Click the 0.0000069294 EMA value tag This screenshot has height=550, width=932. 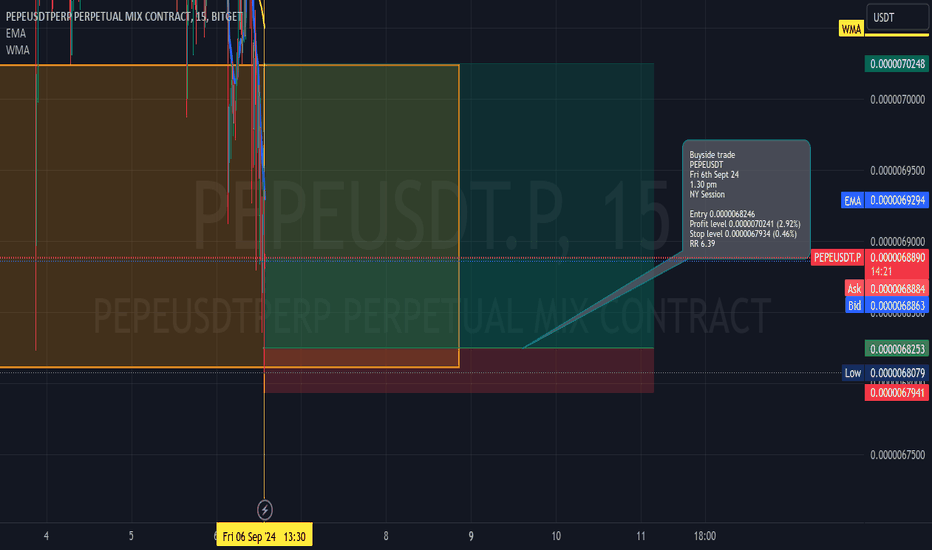pyautogui.click(x=897, y=200)
